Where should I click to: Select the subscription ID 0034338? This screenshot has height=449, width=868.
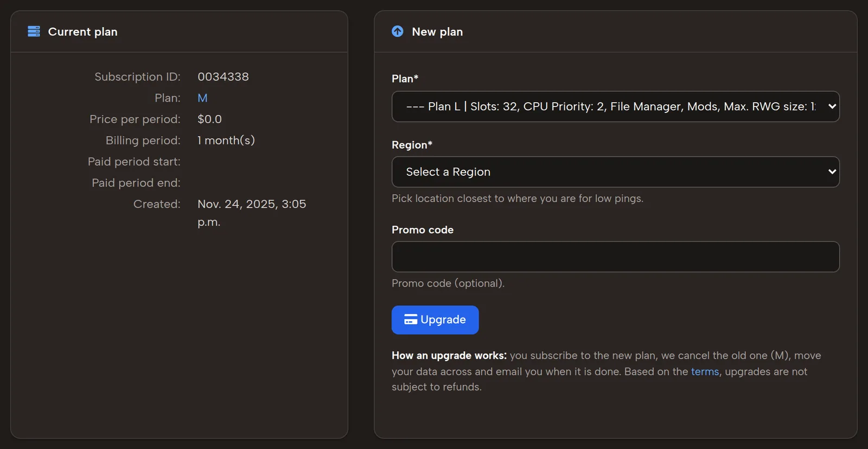coord(223,77)
